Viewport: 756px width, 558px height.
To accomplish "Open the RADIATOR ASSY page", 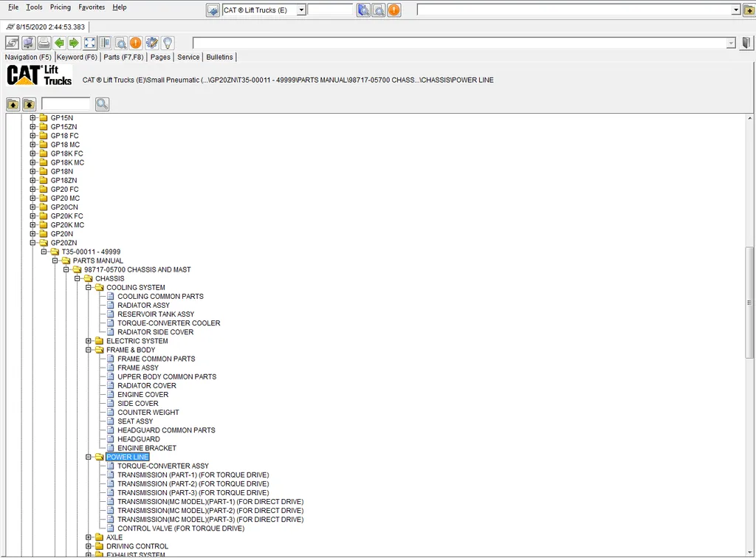I will (144, 305).
